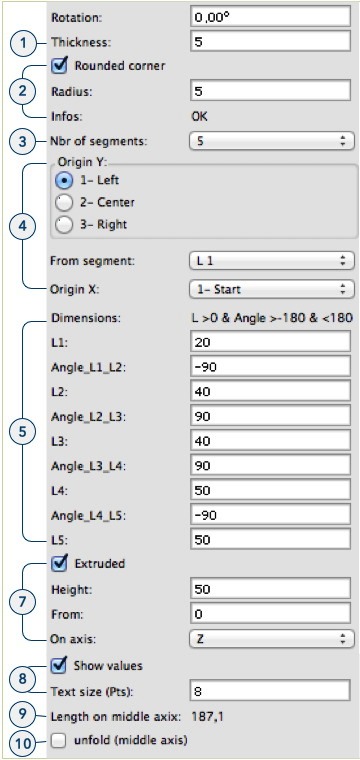Toggle the Rounded corner checkbox

point(59,66)
